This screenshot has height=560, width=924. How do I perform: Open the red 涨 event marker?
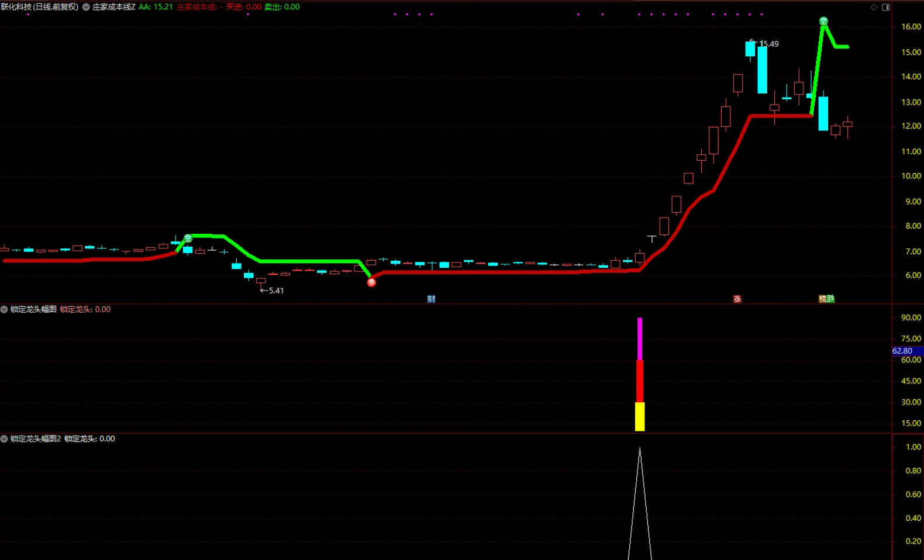[737, 299]
